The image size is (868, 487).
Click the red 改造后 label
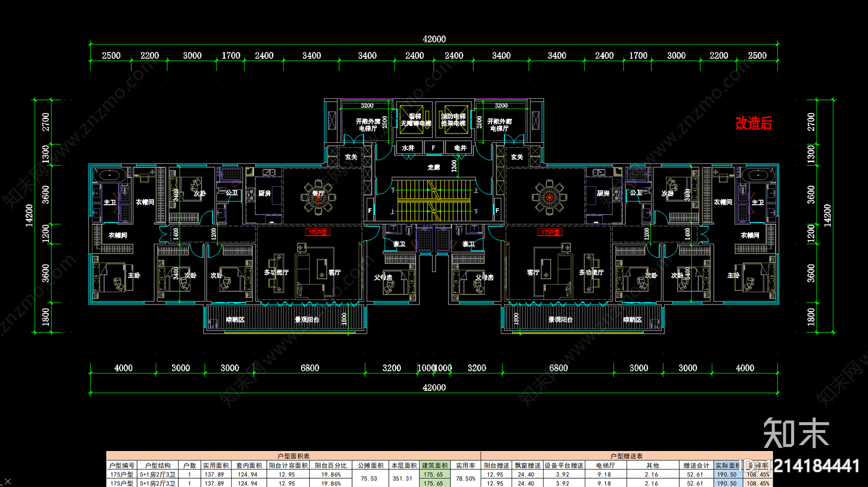[754, 123]
